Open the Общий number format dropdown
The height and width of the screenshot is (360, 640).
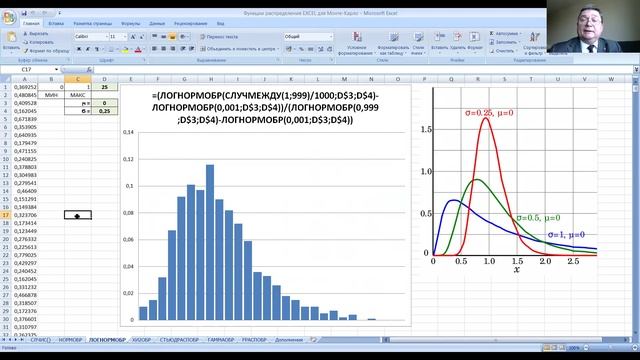[331, 37]
